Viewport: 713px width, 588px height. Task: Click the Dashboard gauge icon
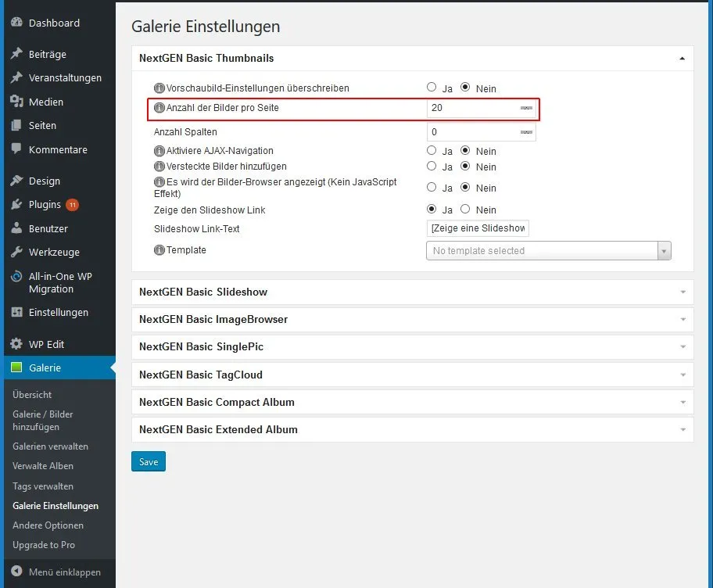tap(16, 22)
